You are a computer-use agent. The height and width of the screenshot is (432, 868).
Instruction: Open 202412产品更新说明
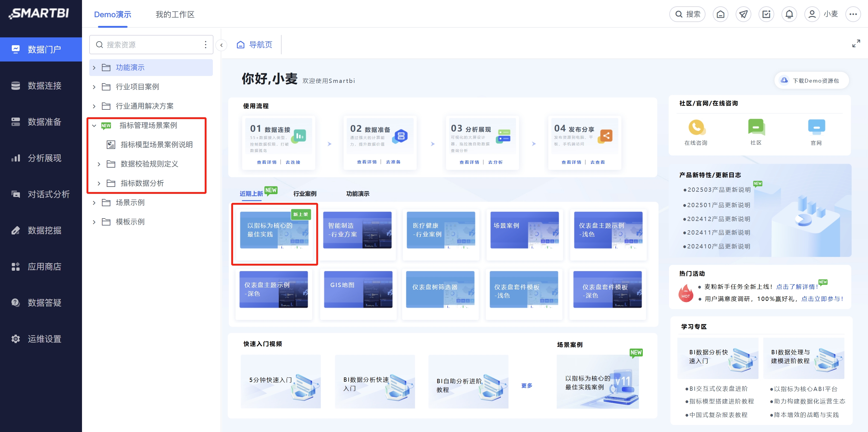pyautogui.click(x=717, y=219)
